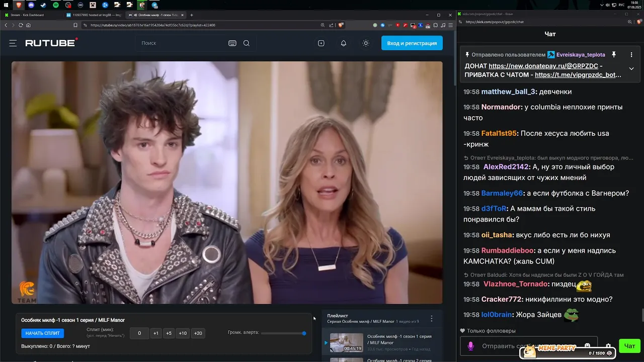Bookmark this page via bookmark icon
The image size is (644, 362).
click(x=75, y=25)
